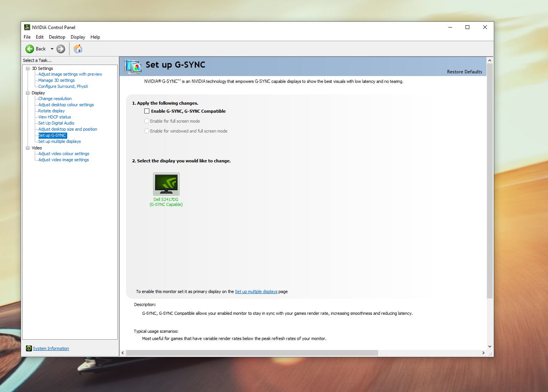
Task: Open the Back history dropdown arrow
Action: point(52,49)
